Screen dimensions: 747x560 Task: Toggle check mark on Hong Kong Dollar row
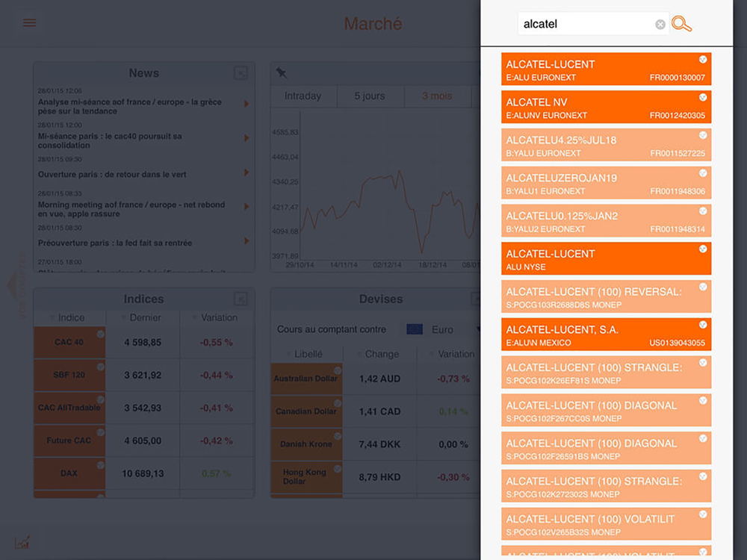tap(338, 469)
